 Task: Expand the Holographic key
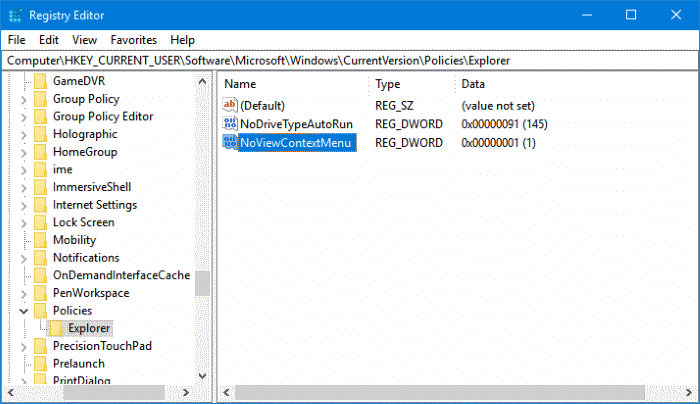tap(24, 135)
